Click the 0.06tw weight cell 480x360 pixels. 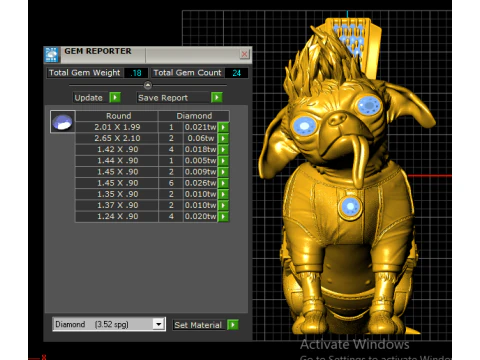coord(200,138)
